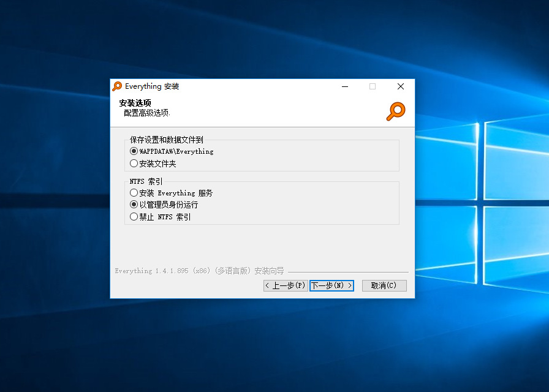The width and height of the screenshot is (549, 392).
Task: Click the Everything 安装 window title
Action: (152, 86)
